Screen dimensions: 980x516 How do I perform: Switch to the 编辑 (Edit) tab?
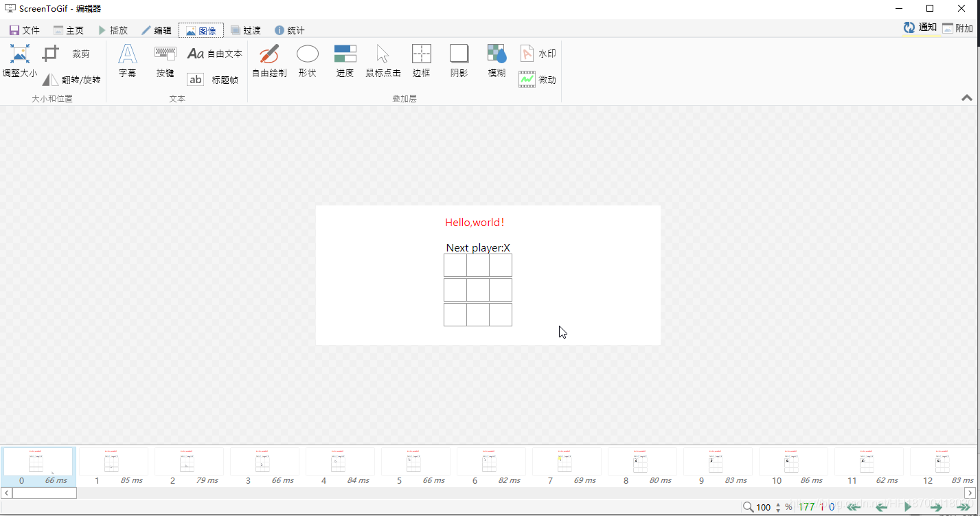pyautogui.click(x=157, y=30)
